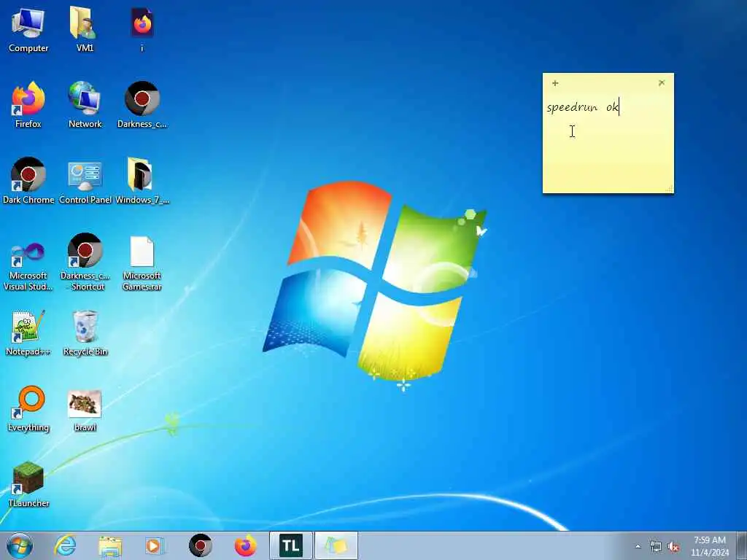The height and width of the screenshot is (560, 747).
Task: Select the Darkness_c... icon beside Network
Action: [x=142, y=105]
